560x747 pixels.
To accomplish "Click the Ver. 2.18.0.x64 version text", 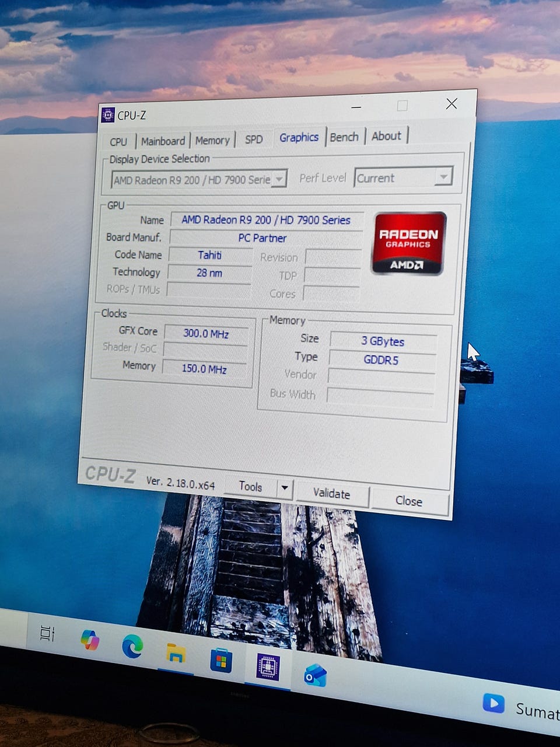I will 180,483.
